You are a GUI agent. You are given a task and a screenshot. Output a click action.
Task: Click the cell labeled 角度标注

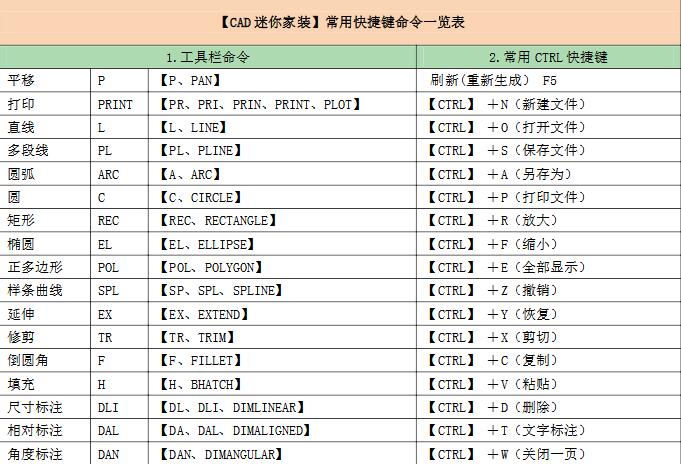(45, 454)
